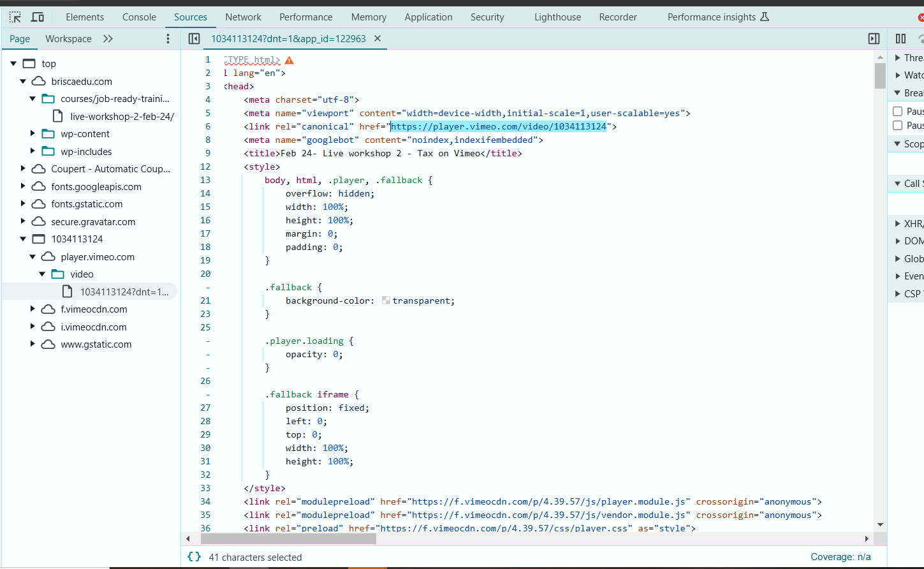This screenshot has height=569, width=924.
Task: Open the Workspace navigator tab
Action: point(68,39)
